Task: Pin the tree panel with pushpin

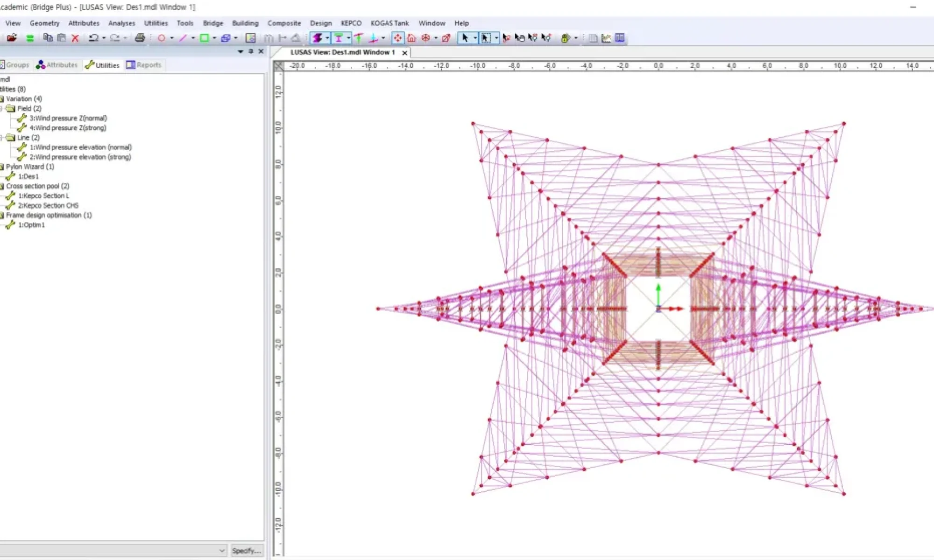Action: [x=251, y=51]
